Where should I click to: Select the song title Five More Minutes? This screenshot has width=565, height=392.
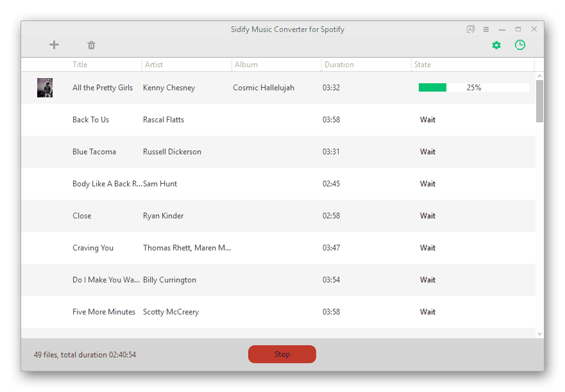coord(104,312)
